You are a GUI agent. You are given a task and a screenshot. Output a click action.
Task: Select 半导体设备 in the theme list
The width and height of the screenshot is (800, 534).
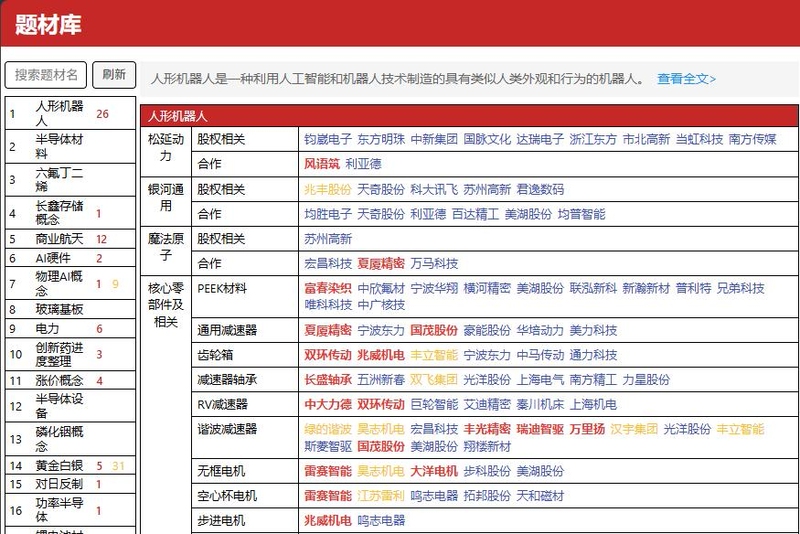point(70,406)
